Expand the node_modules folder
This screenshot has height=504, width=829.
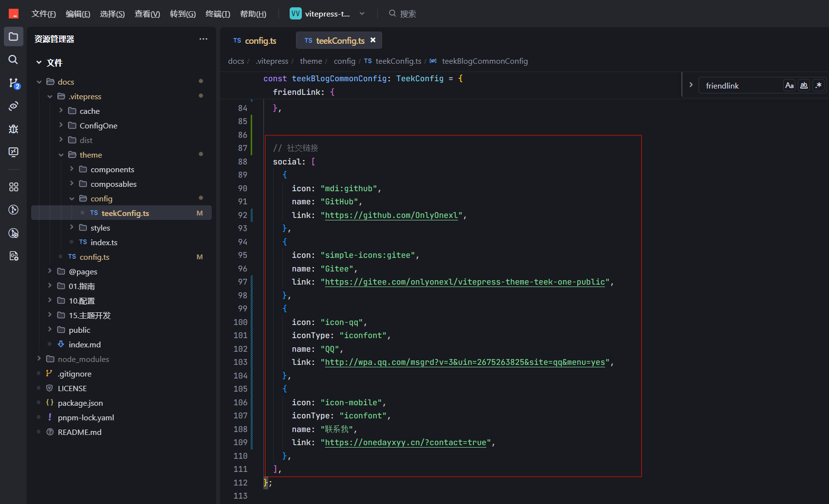click(x=39, y=359)
